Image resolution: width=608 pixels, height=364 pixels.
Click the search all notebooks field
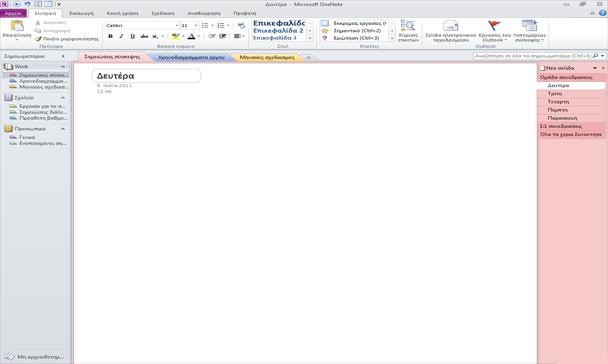coord(533,56)
